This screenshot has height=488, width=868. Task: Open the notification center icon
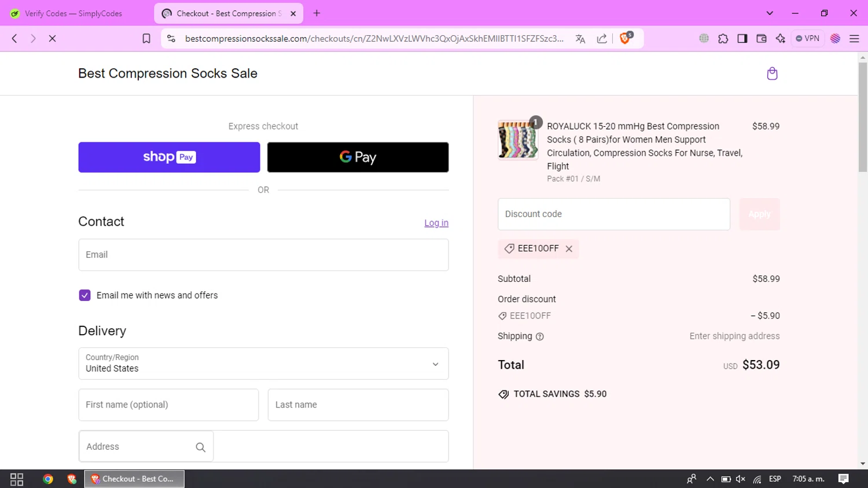pyautogui.click(x=844, y=479)
